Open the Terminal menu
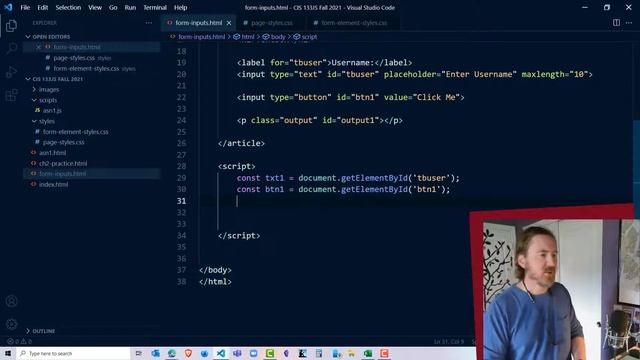Screen dimensions: 640x360 (155, 7)
